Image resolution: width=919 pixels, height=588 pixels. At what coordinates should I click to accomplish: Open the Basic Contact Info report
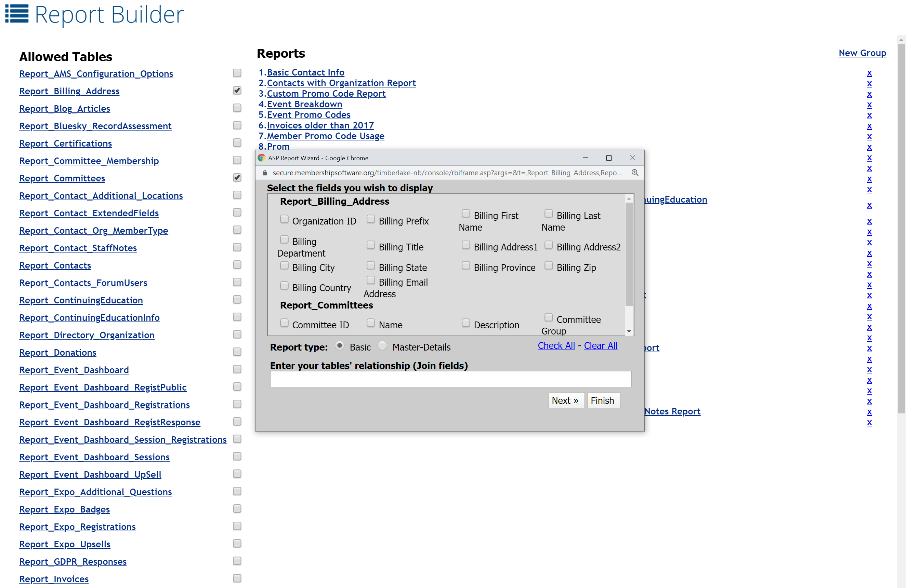[x=306, y=72]
